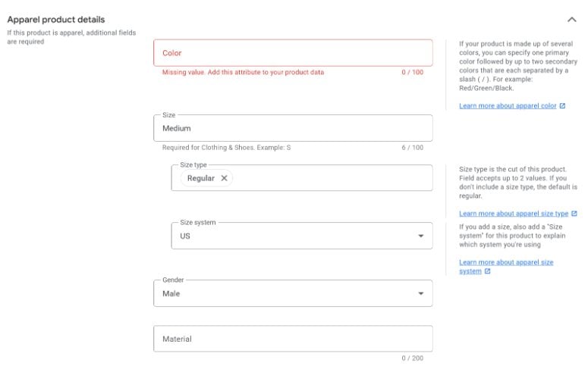
Task: Click the Size system dropdown arrow
Action: 421,236
